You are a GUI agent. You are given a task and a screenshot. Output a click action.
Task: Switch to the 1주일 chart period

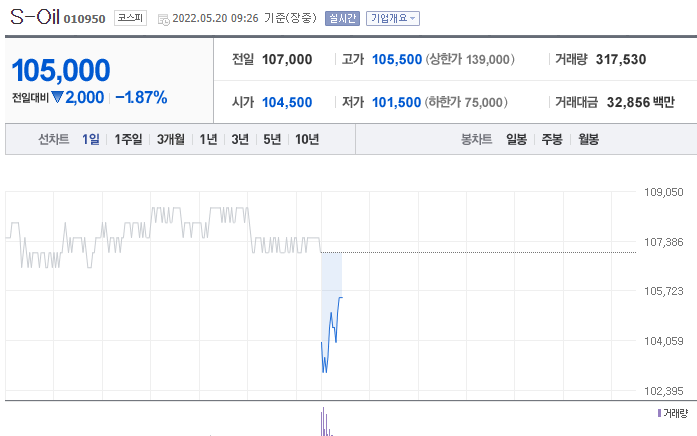128,140
